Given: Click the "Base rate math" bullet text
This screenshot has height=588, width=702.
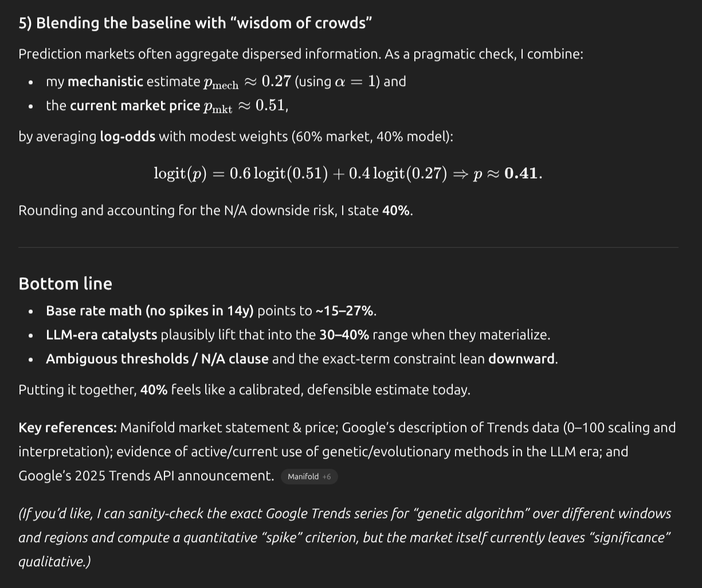Looking at the screenshot, I should click(150, 311).
